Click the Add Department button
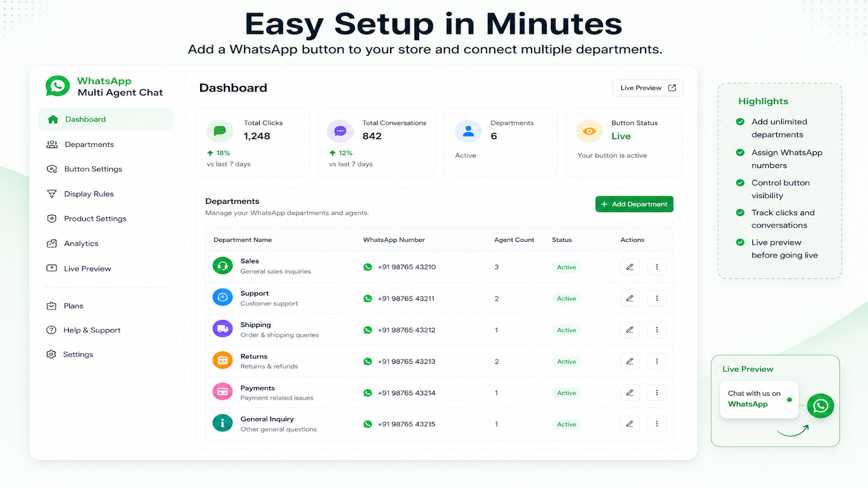The width and height of the screenshot is (868, 488). pyautogui.click(x=634, y=204)
